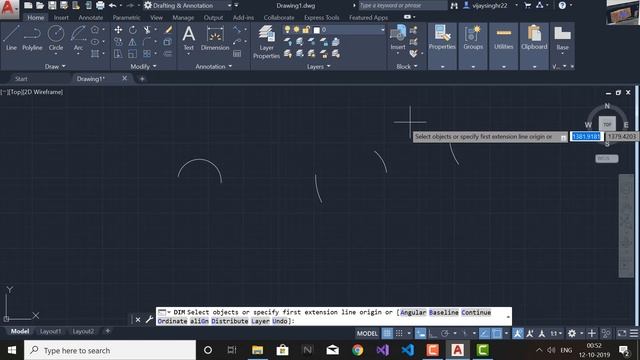Select the Text annotation tool
640x360 pixels.
pos(188,38)
